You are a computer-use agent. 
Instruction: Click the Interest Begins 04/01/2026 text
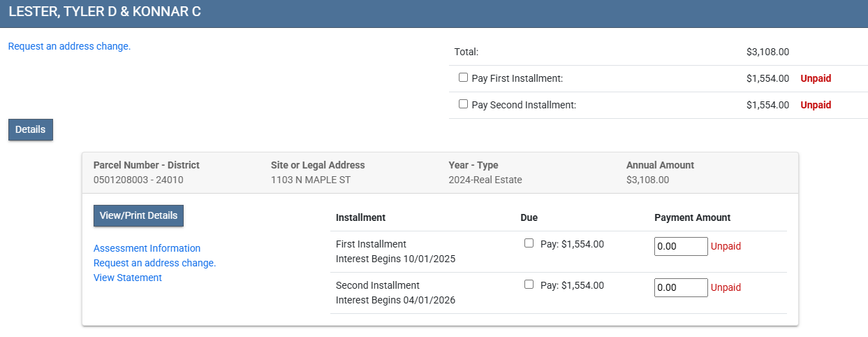(395, 300)
